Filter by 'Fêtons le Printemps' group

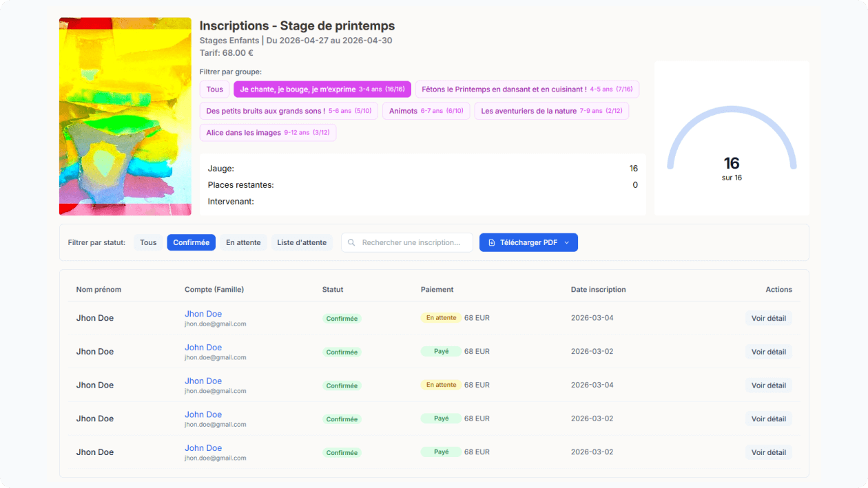click(x=527, y=89)
